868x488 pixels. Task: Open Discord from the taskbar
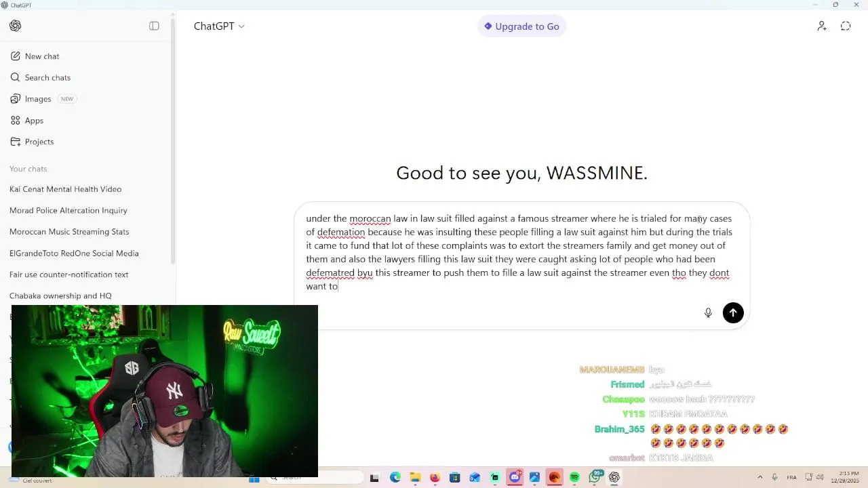pyautogui.click(x=515, y=478)
